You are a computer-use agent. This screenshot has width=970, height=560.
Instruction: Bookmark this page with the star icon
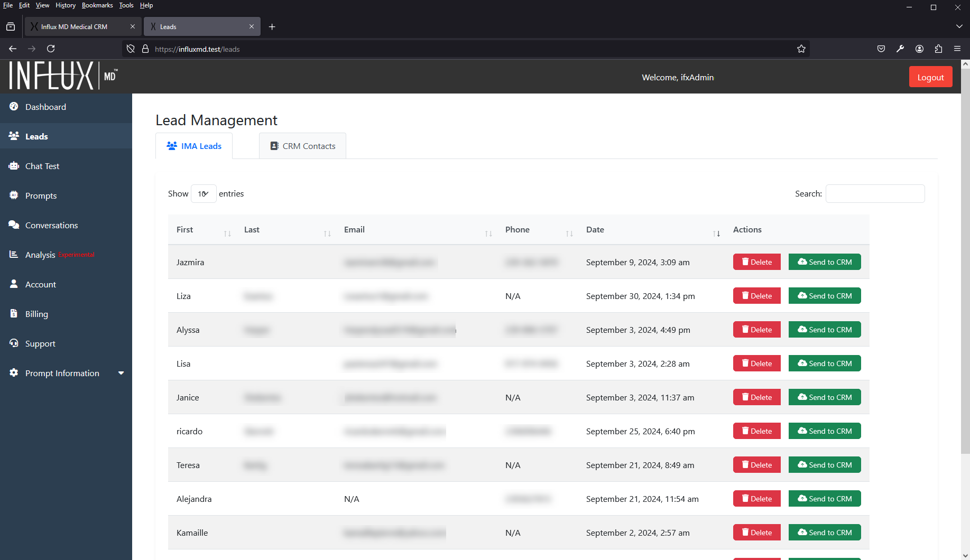pos(801,49)
